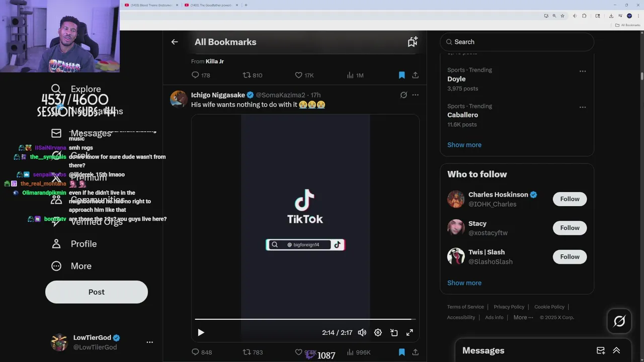Compose a new message in Messages drawer

(x=600, y=350)
